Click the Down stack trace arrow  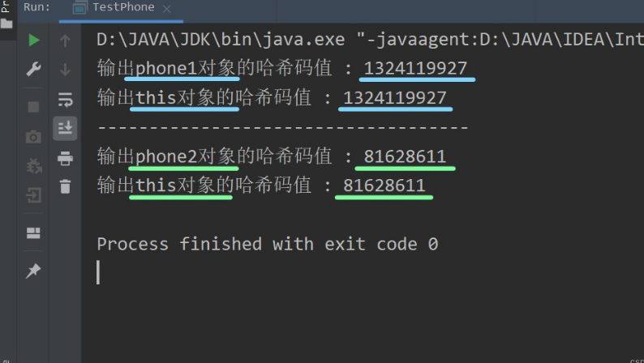[x=66, y=70]
